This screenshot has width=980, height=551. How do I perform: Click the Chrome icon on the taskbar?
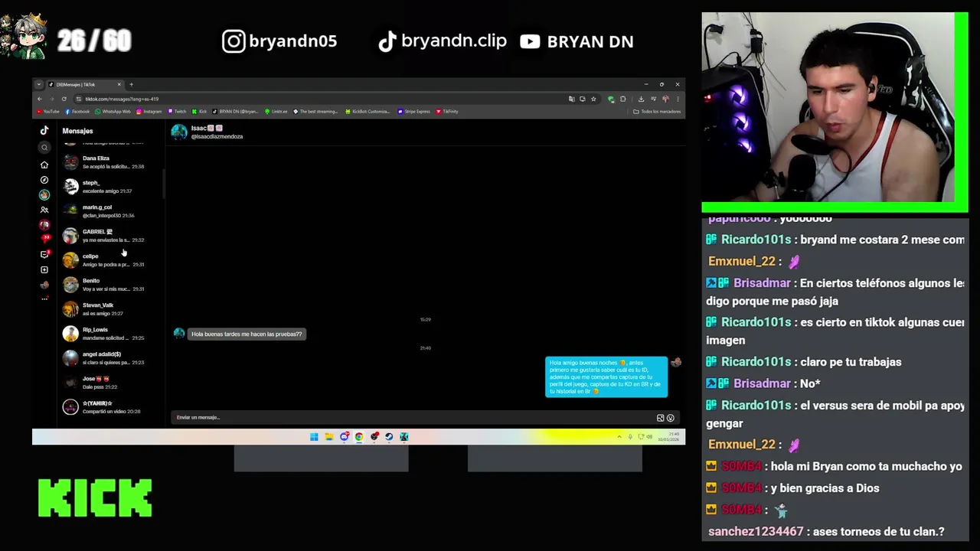pyautogui.click(x=359, y=437)
